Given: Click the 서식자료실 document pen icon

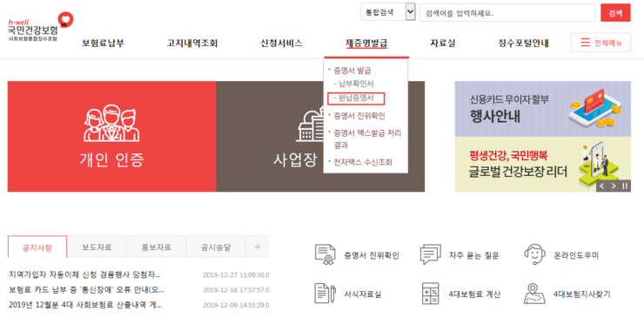Looking at the screenshot, I should (325, 294).
